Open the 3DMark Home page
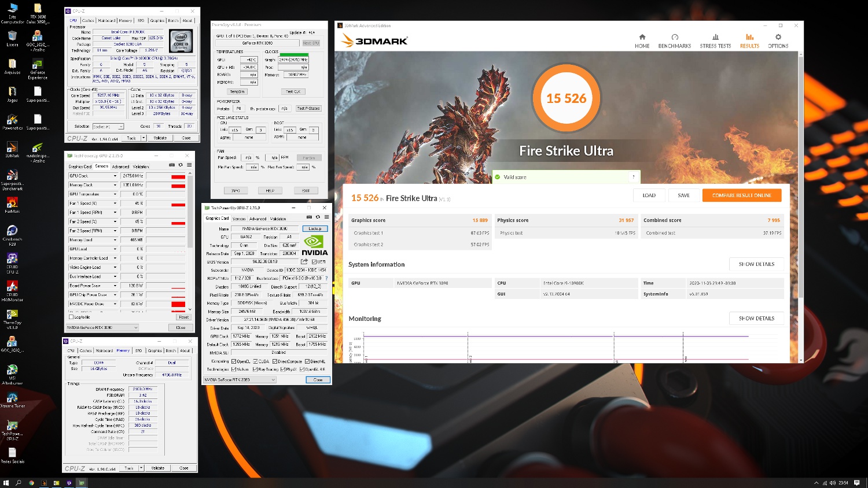The width and height of the screenshot is (868, 488). click(x=642, y=41)
